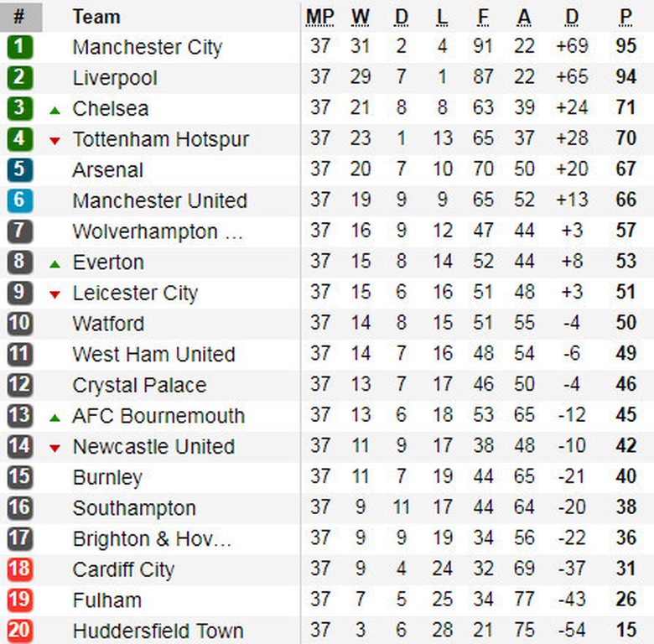Select the Arsenal team name

(x=108, y=170)
